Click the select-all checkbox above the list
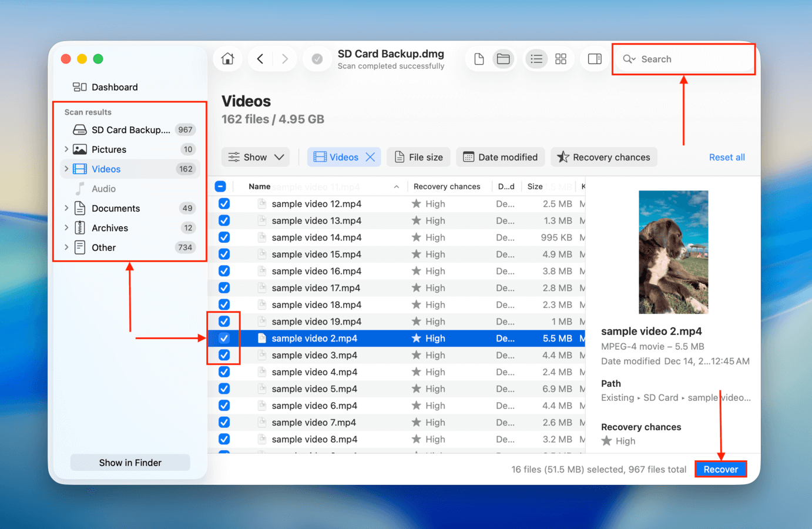This screenshot has height=529, width=812. (220, 186)
